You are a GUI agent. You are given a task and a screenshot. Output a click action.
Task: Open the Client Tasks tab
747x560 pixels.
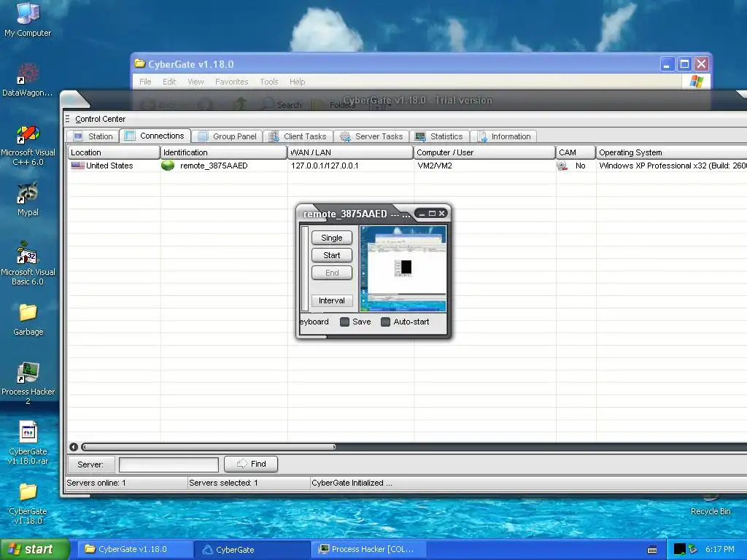(x=298, y=136)
